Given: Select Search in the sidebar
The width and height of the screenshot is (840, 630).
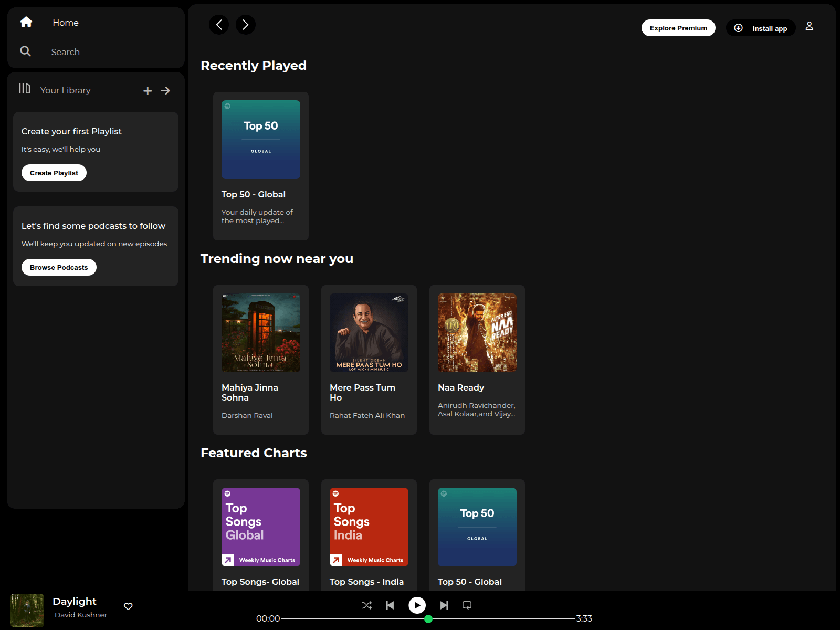Looking at the screenshot, I should pyautogui.click(x=66, y=52).
